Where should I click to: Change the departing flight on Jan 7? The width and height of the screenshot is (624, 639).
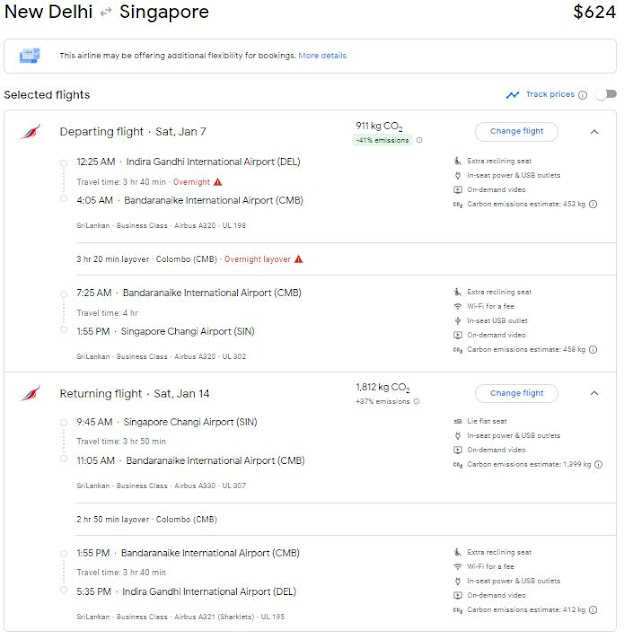click(516, 131)
